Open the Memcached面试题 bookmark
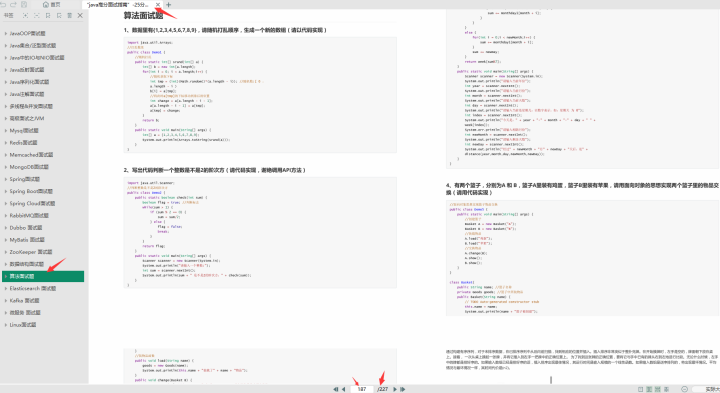 click(x=31, y=155)
